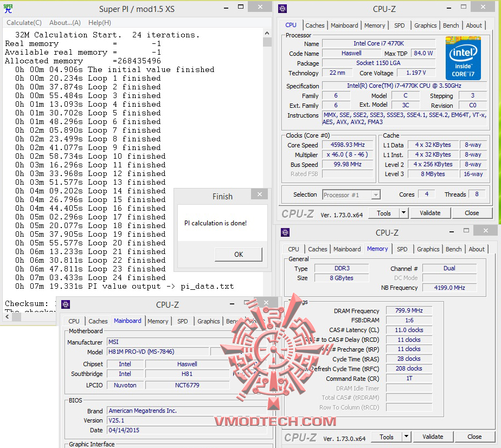Click the Intel Core i7 4770K name field
Viewport: 501px width, 448px height.
378,43
